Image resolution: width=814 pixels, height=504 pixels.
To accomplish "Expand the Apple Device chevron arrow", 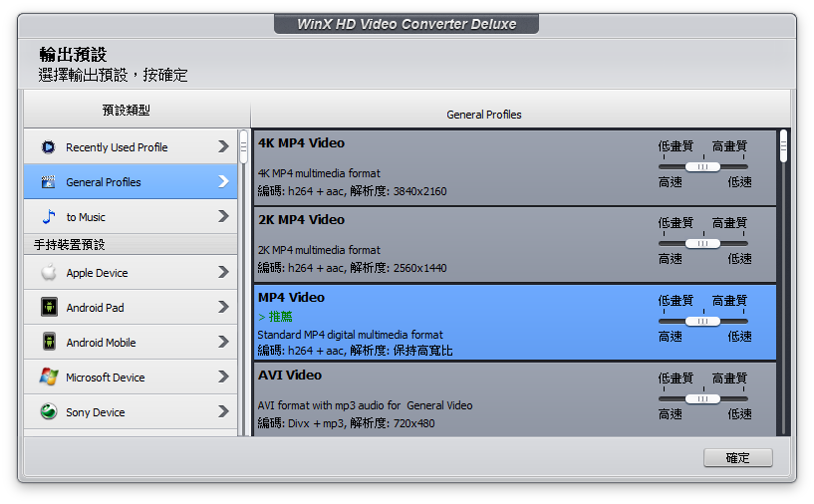I will (x=224, y=272).
